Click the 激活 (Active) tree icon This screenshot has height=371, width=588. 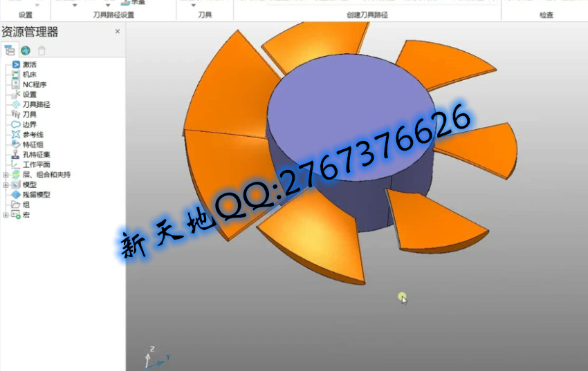[x=16, y=65]
